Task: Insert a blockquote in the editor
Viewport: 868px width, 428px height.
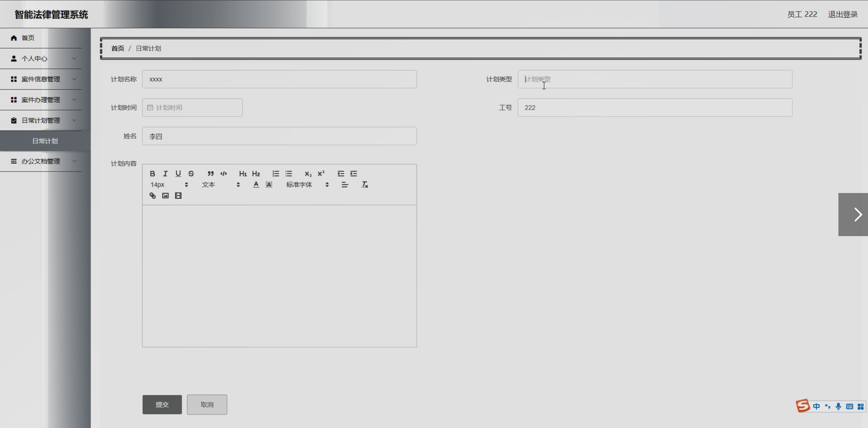Action: click(211, 174)
